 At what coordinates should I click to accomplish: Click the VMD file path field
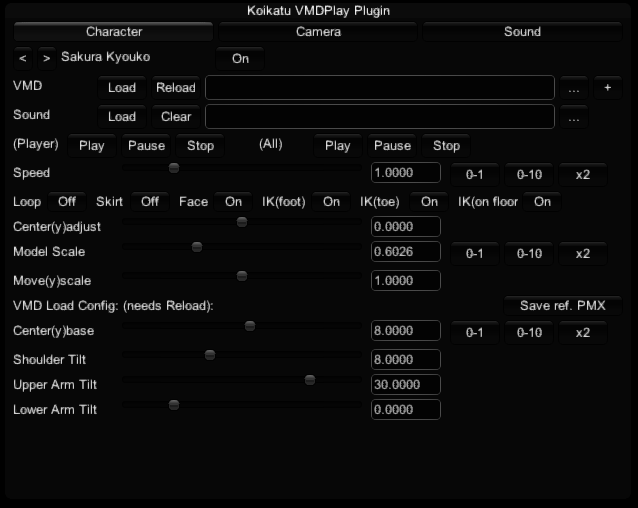tap(380, 87)
